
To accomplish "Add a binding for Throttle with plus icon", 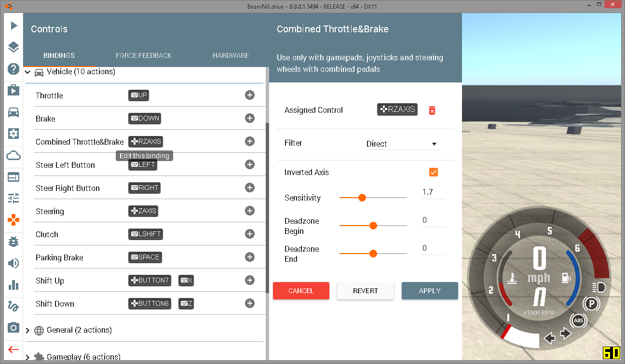I will 250,95.
